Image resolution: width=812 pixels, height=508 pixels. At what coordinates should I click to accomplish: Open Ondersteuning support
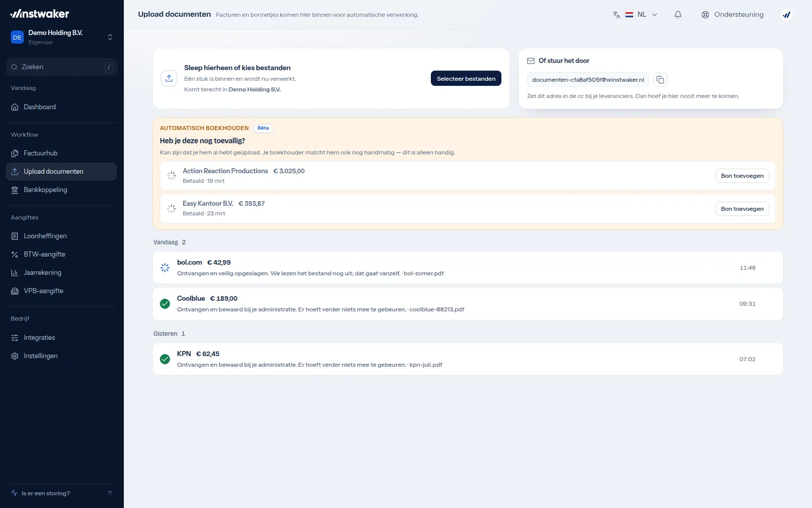click(x=732, y=14)
